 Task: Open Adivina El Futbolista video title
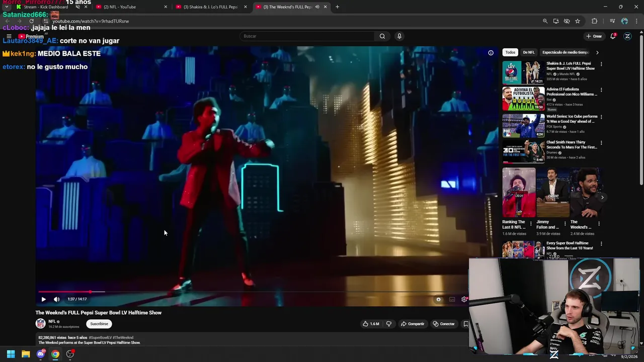572,92
